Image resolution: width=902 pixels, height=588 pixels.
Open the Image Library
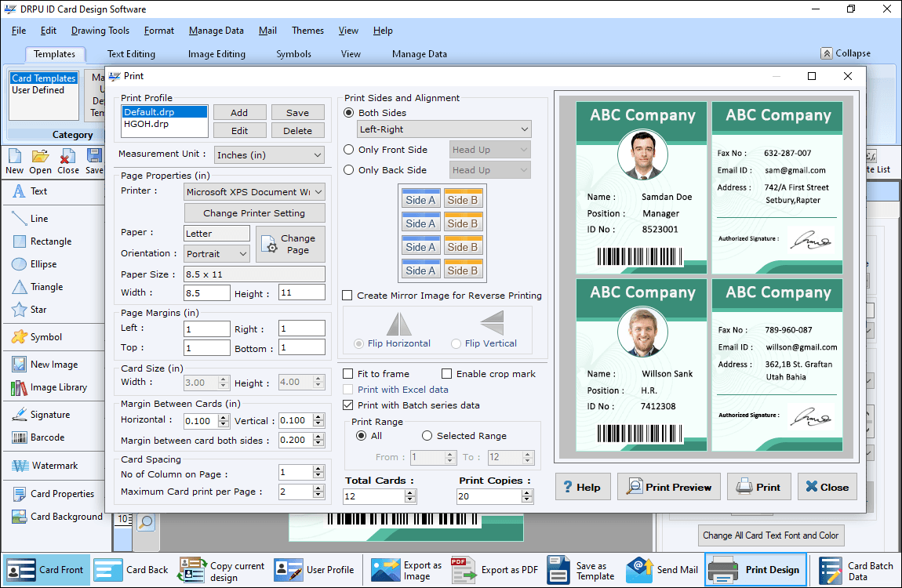point(49,387)
